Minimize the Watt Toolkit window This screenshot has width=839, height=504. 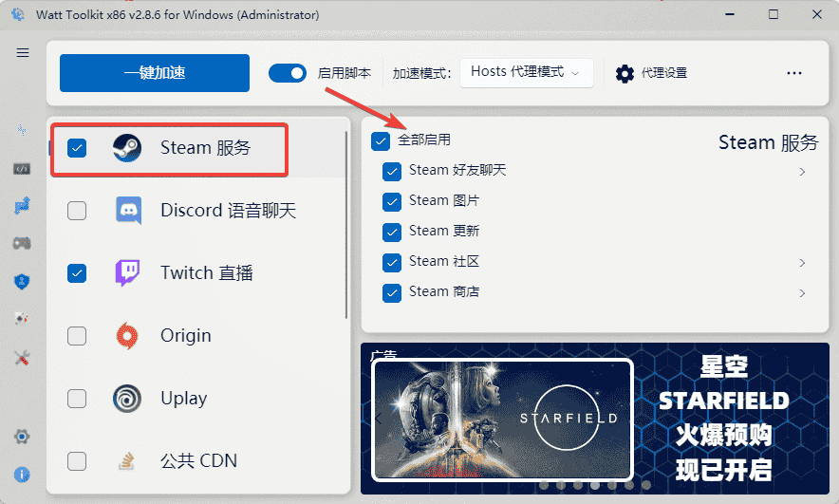pos(731,14)
